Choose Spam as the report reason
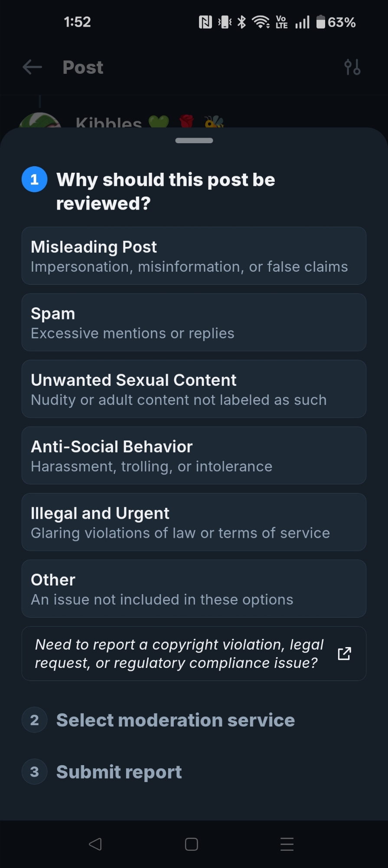Image resolution: width=388 pixels, height=868 pixels. point(194,322)
